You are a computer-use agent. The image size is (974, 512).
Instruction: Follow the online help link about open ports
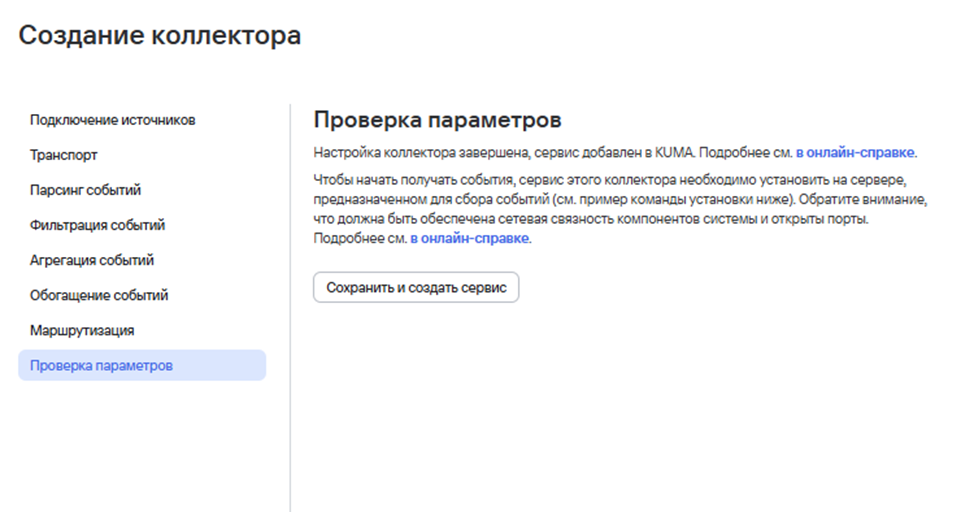tap(470, 239)
